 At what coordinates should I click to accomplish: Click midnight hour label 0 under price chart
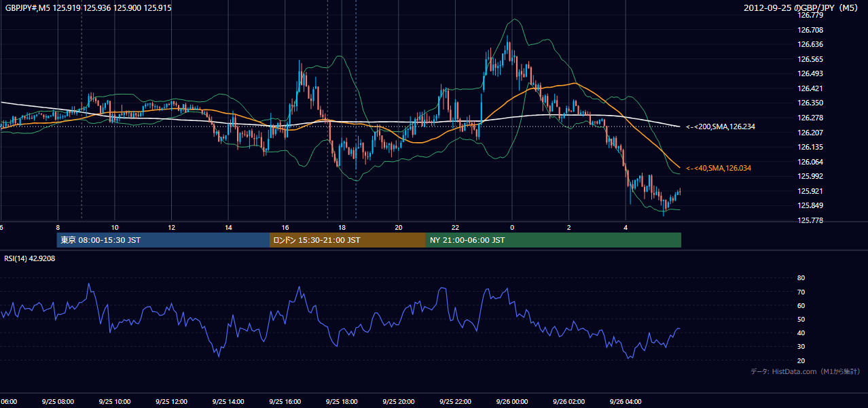click(x=512, y=227)
